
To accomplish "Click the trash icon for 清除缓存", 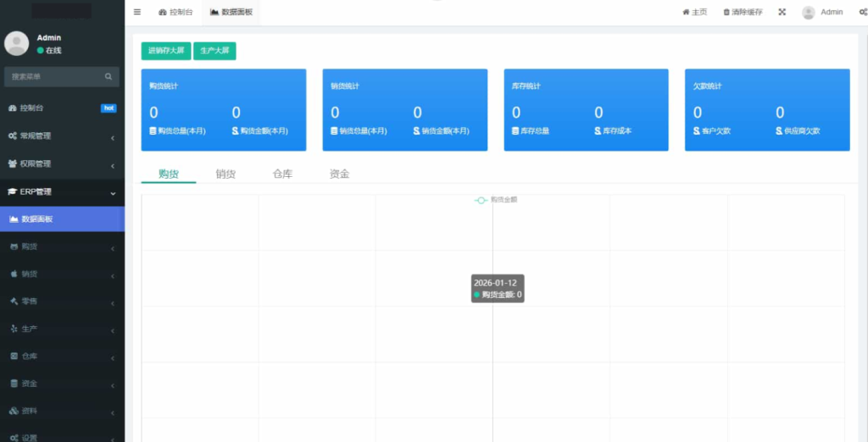I will click(x=726, y=12).
